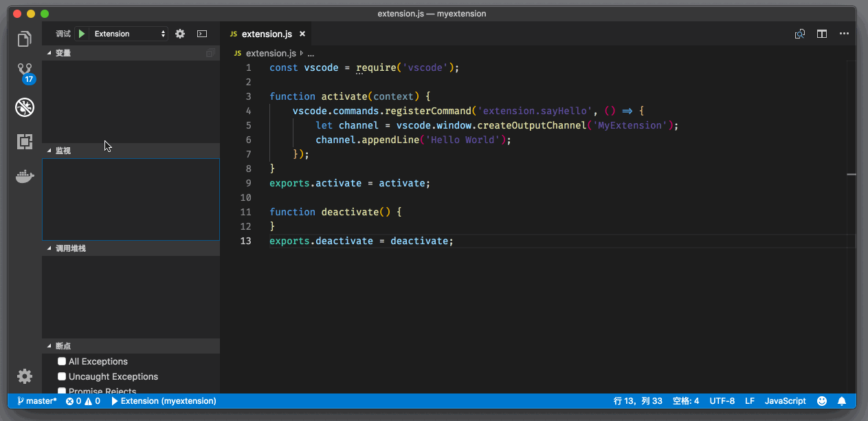Collapse the 调用堆栈 call stack section
The height and width of the screenshot is (421, 868).
[70, 248]
